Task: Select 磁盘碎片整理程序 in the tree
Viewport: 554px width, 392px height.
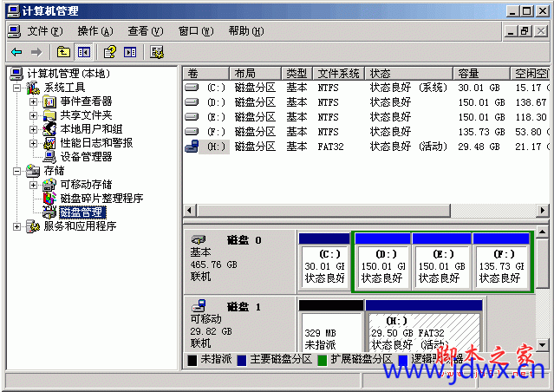Action: click(x=101, y=199)
